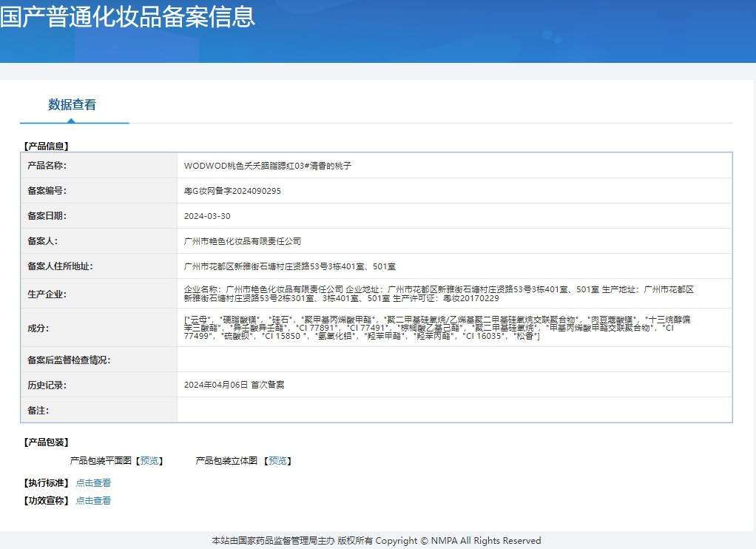This screenshot has width=756, height=549.
Task: Select the date value 2024-03-30
Action: [207, 216]
